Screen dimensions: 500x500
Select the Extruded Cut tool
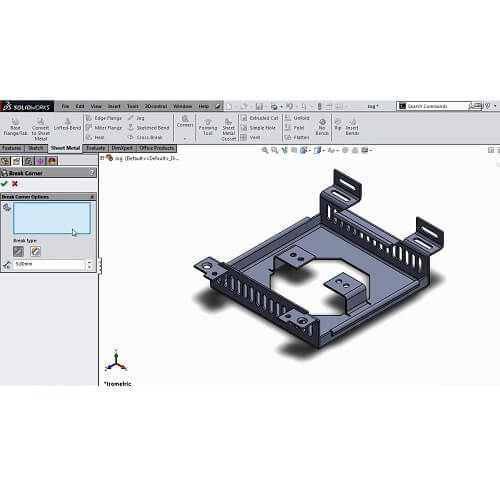pyautogui.click(x=260, y=118)
